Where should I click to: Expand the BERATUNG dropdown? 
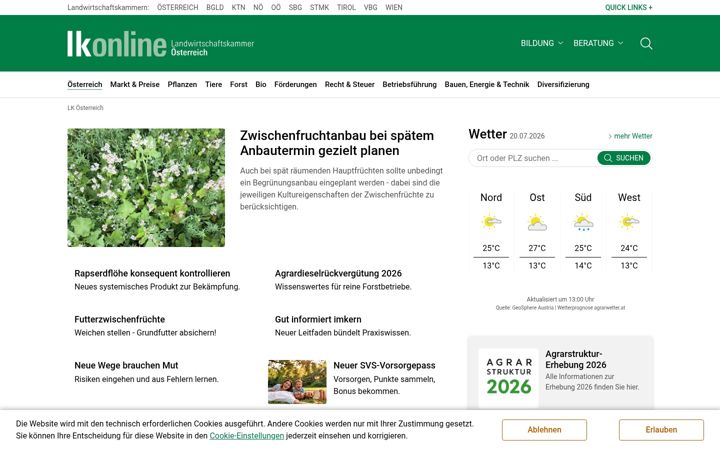(598, 43)
